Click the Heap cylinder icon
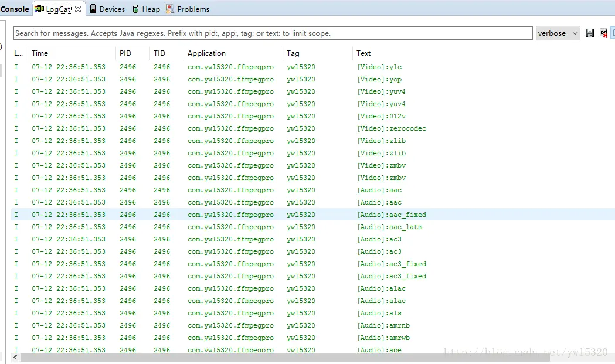 click(135, 9)
